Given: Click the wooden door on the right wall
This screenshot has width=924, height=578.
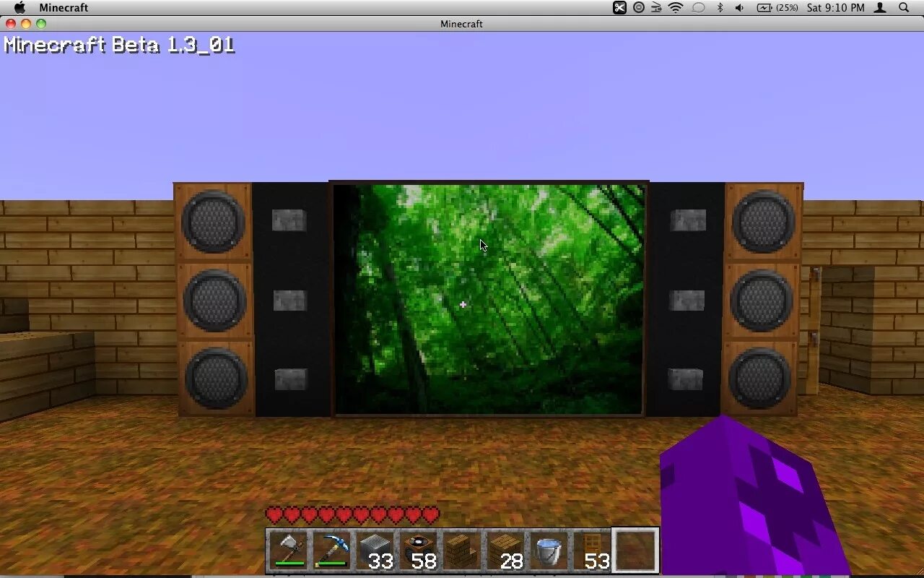Looking at the screenshot, I should [814, 330].
